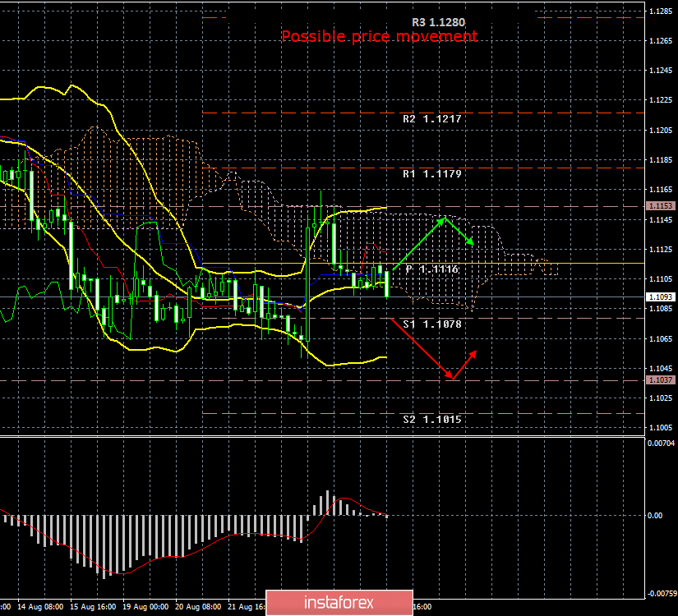Click the R3 1.1280 resistance label
The image size is (678, 616).
(439, 22)
